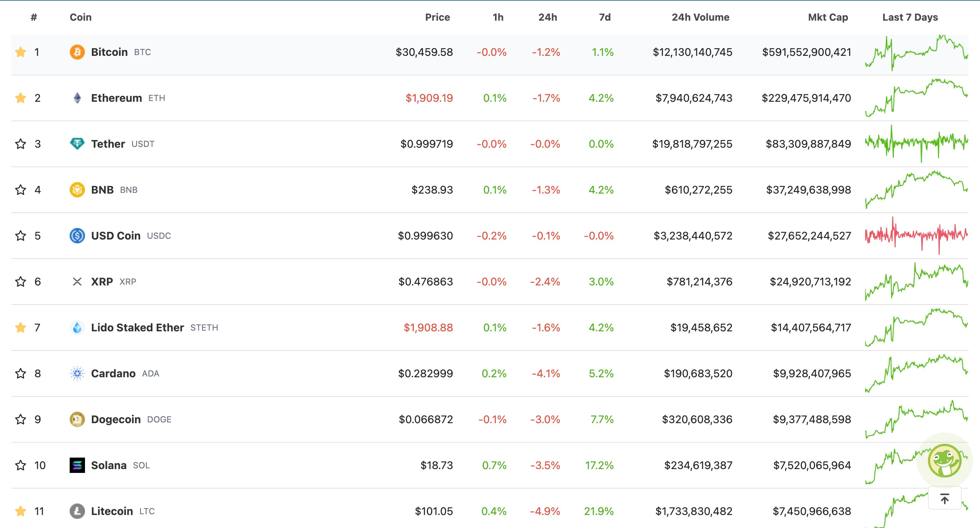Unfavorite Bitcoin with its star
This screenshot has width=980, height=528.
pyautogui.click(x=21, y=52)
